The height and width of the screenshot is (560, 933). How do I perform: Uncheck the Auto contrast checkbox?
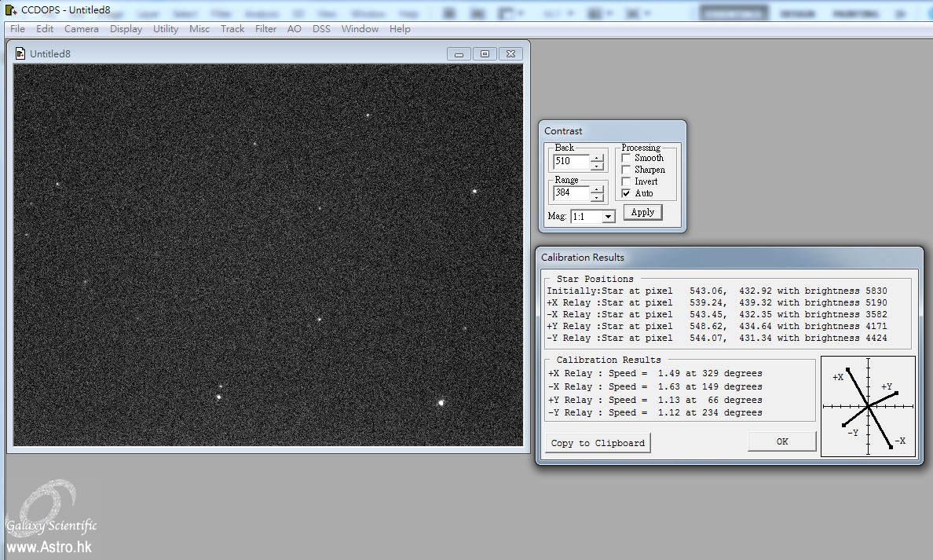click(626, 193)
